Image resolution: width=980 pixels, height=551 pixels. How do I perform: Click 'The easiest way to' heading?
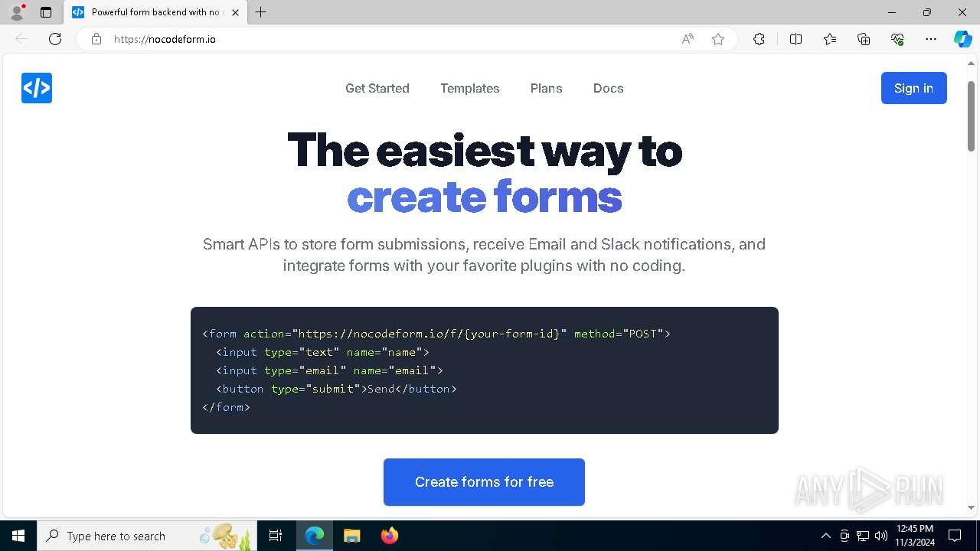coord(485,150)
